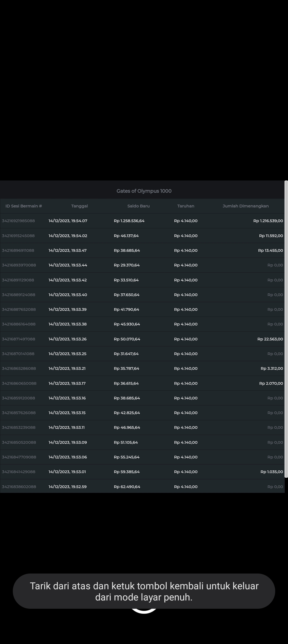The width and height of the screenshot is (288, 644).
Task: Open session ID 34216915245088
Action: (x=18, y=236)
